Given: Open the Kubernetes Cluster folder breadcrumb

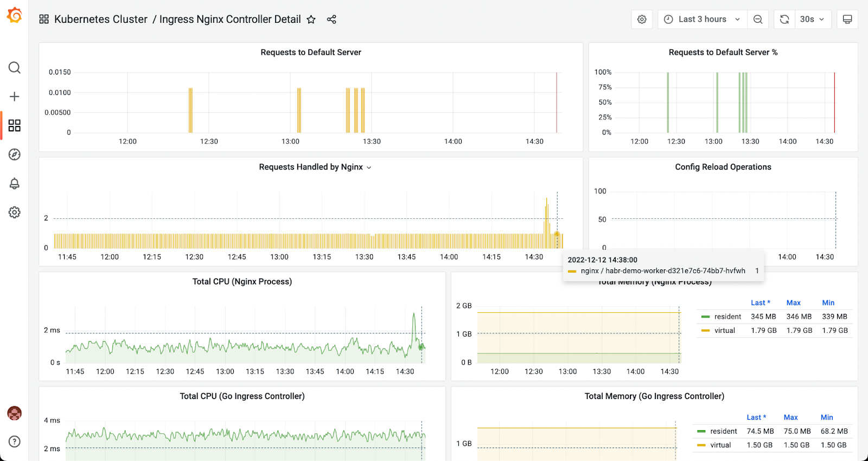Looking at the screenshot, I should pyautogui.click(x=100, y=20).
